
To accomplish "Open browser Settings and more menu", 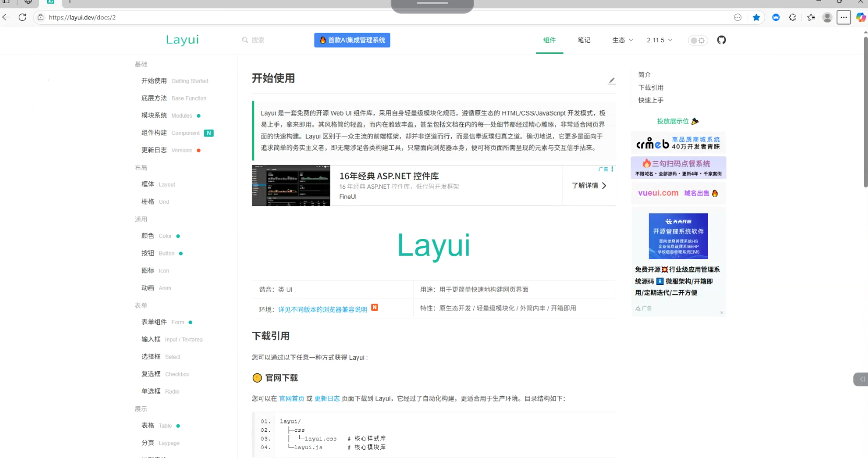I will point(843,17).
